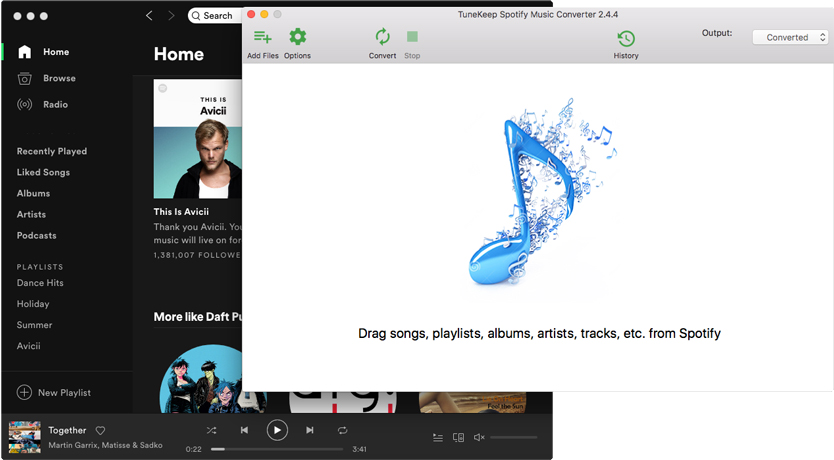The height and width of the screenshot is (460, 834).
Task: Open the Summer playlist
Action: 34,325
